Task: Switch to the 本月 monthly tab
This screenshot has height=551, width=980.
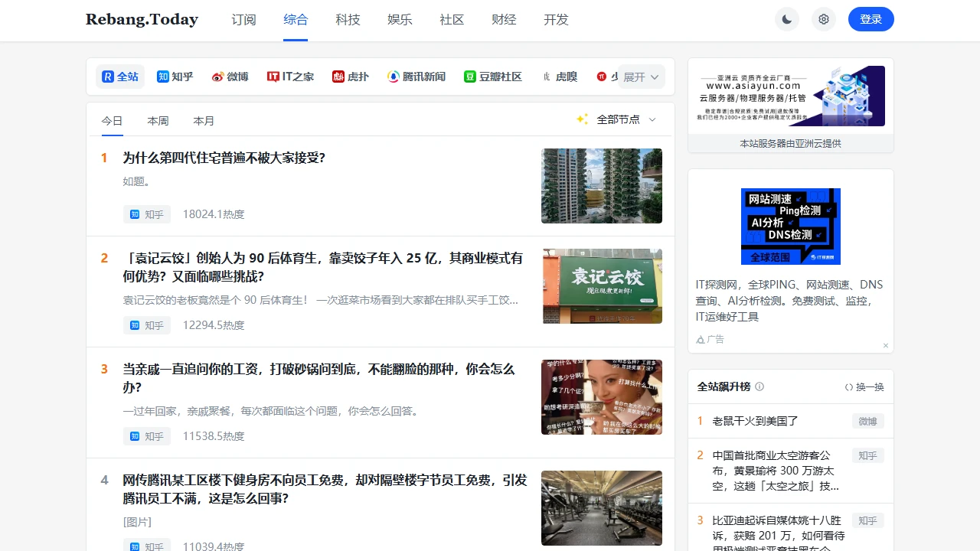Action: click(x=204, y=121)
